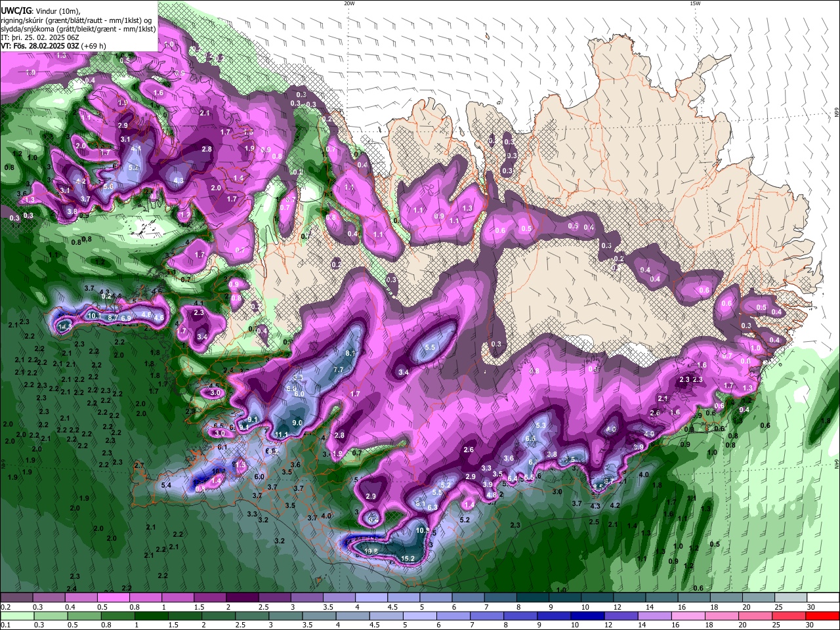Click the 'slydda/snjókoma' description line
Viewport: 840px width, 630px height.
tap(78, 29)
